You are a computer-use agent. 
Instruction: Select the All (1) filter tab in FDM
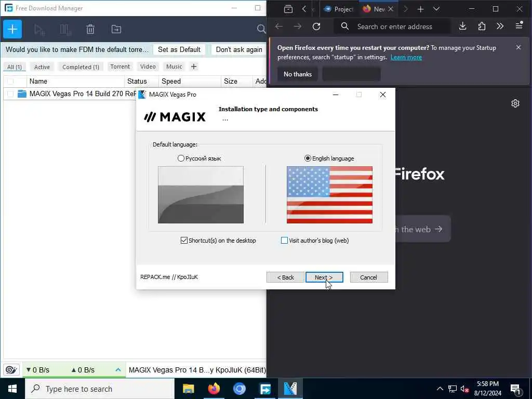click(x=15, y=67)
